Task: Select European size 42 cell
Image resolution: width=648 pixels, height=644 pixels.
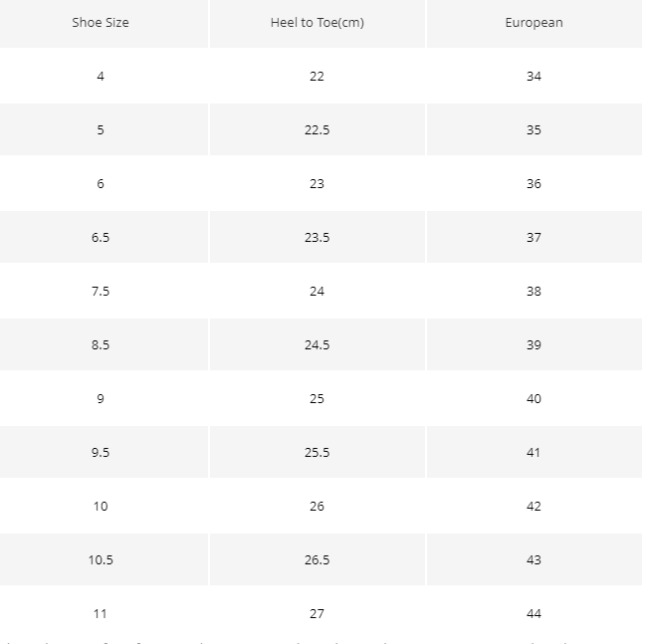Action: click(x=534, y=506)
